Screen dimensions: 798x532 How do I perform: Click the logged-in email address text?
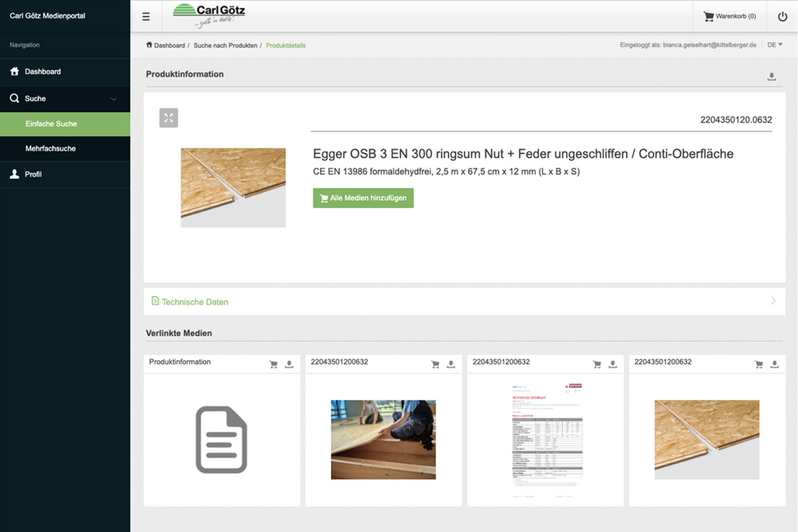[x=709, y=45]
